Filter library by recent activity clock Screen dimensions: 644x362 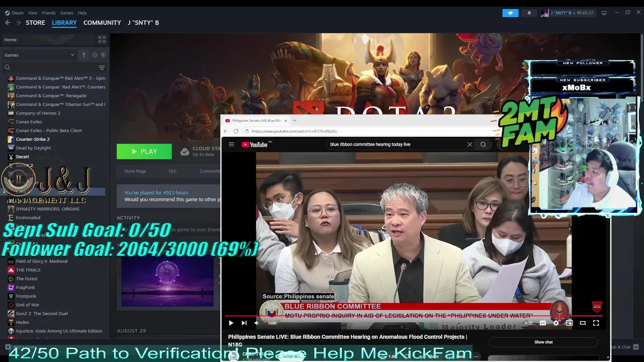pos(94,55)
